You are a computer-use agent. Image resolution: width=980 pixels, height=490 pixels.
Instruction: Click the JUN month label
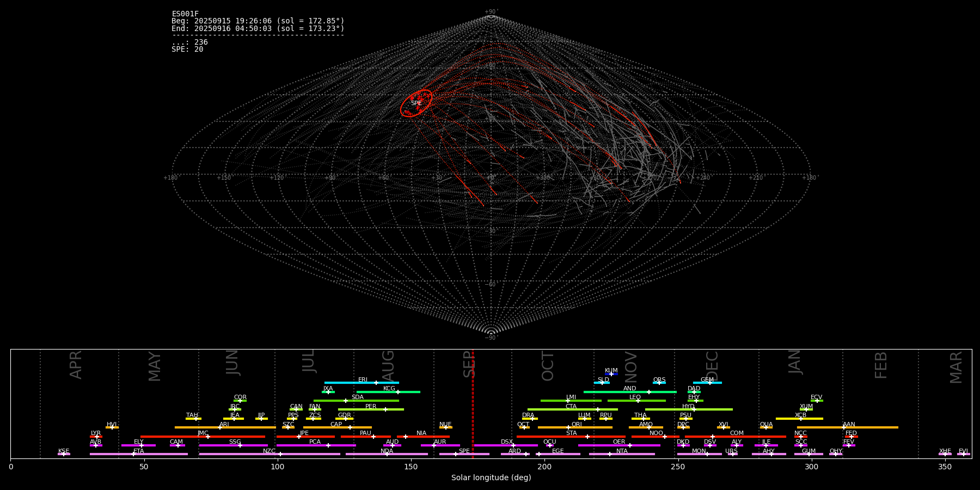coord(232,363)
